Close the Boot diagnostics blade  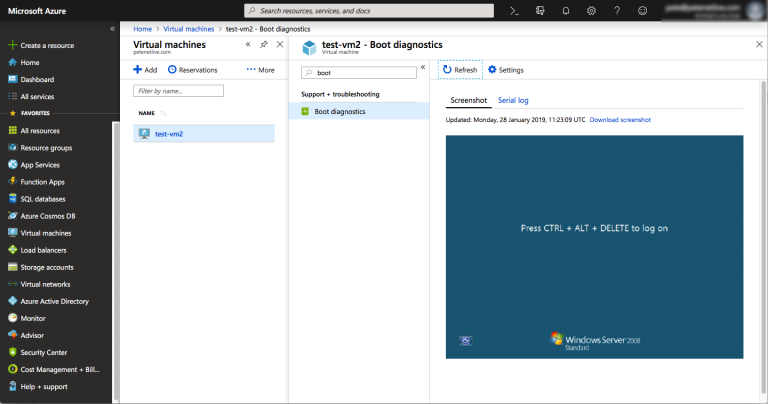pos(759,45)
